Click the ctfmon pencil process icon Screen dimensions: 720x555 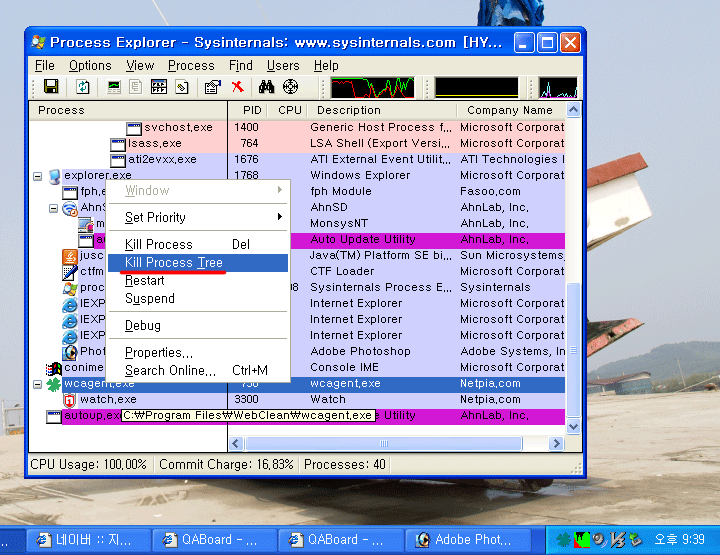coord(69,272)
